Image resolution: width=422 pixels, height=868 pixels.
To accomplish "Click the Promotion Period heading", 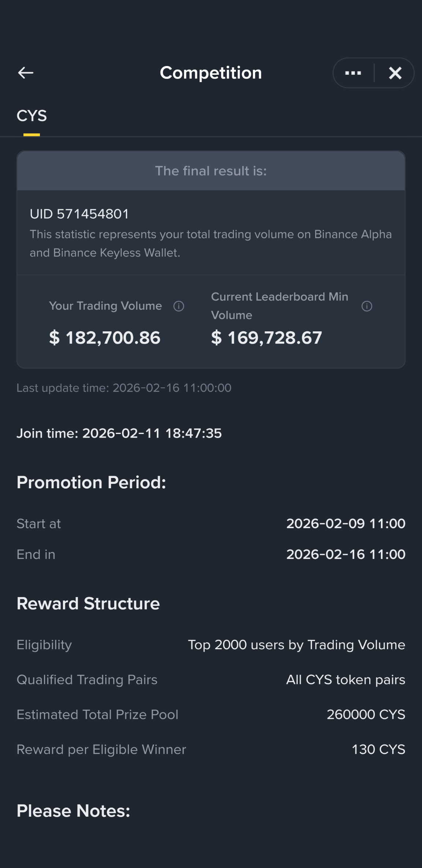I will 91,482.
